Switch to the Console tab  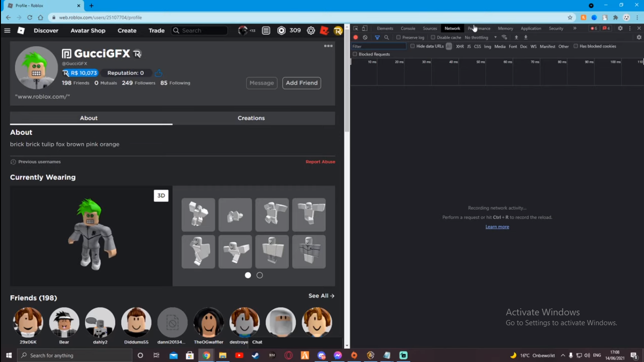click(x=408, y=28)
